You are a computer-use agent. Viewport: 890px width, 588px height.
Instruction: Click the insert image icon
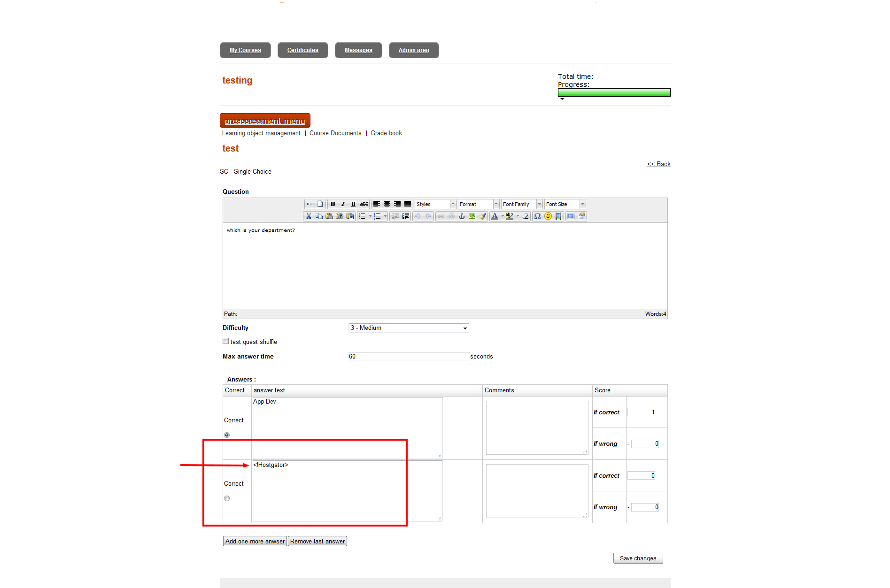(x=472, y=216)
